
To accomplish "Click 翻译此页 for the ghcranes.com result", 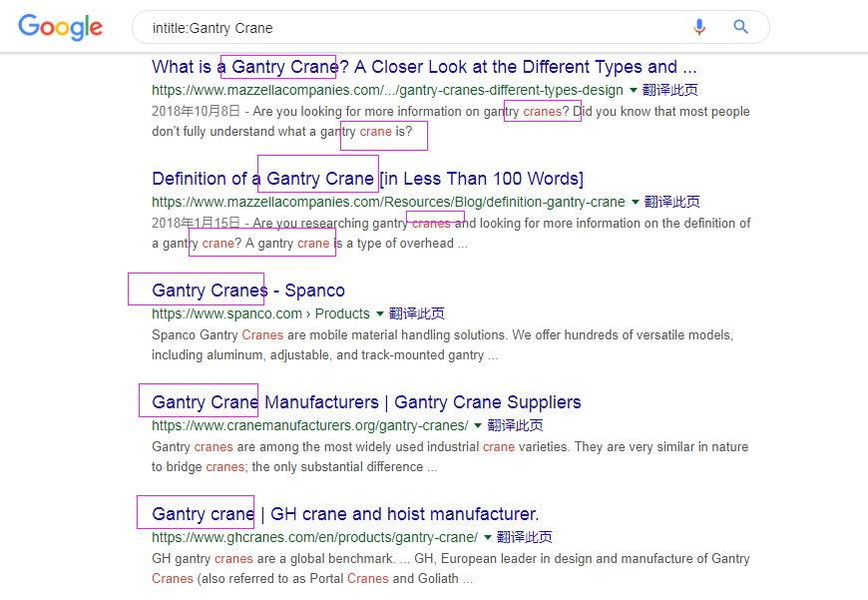I will coord(524,537).
